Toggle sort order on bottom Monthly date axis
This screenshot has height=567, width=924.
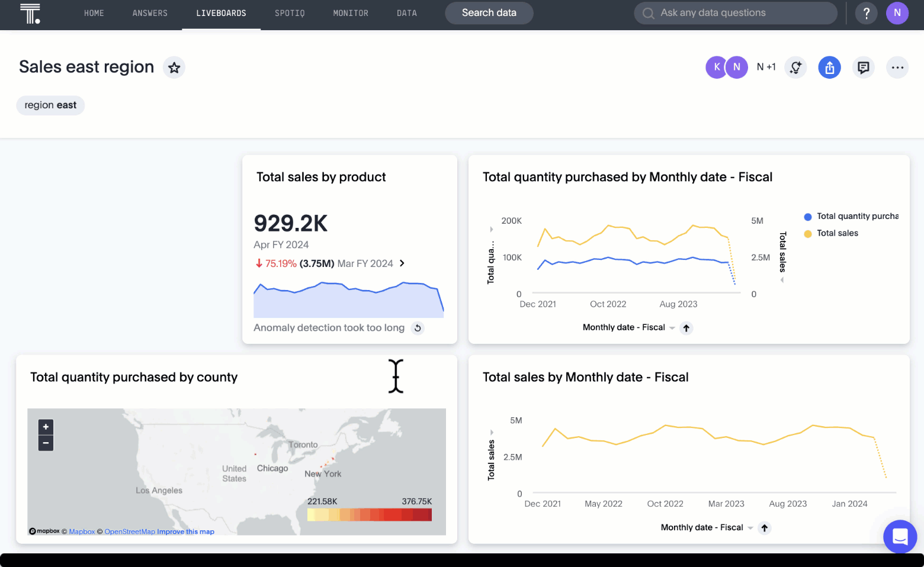pyautogui.click(x=765, y=528)
